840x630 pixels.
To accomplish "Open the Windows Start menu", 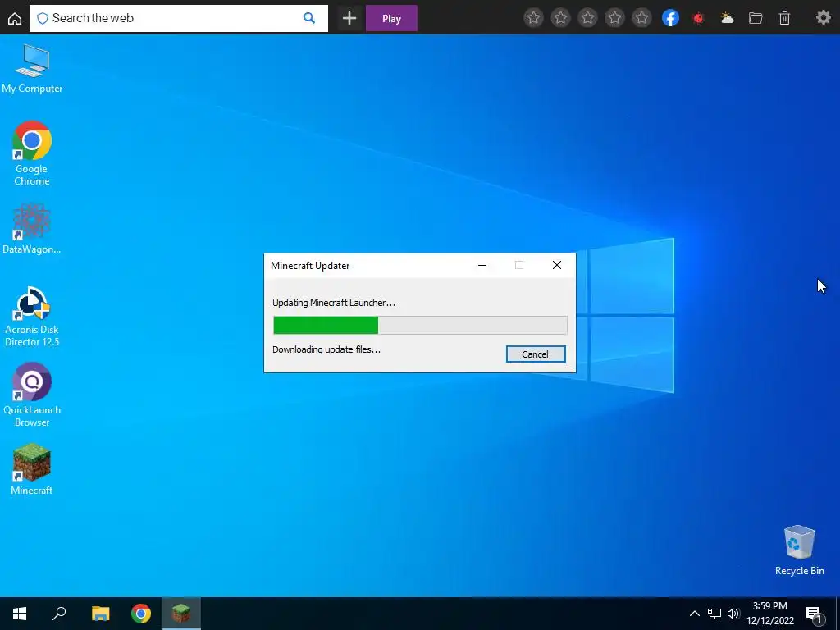I will pos(20,614).
